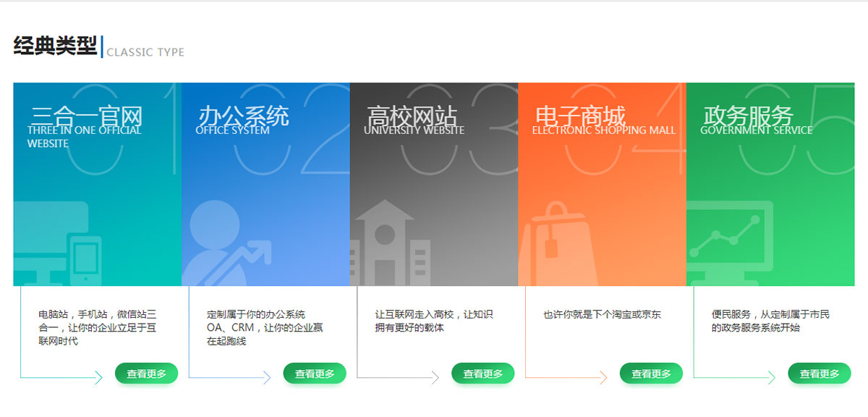Click the GOVERNMENT SERVICE subtitle
This screenshot has width=868, height=417.
pyautogui.click(x=757, y=130)
